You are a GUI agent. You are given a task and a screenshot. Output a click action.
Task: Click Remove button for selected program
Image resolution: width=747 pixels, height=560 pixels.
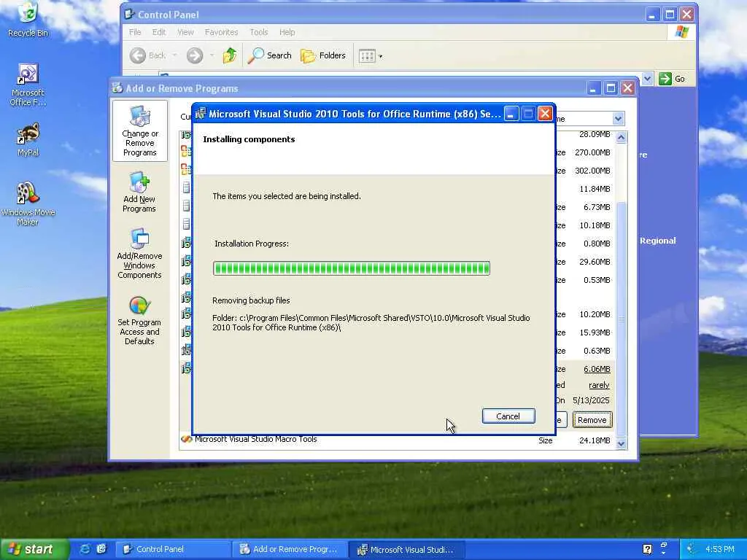coord(592,420)
